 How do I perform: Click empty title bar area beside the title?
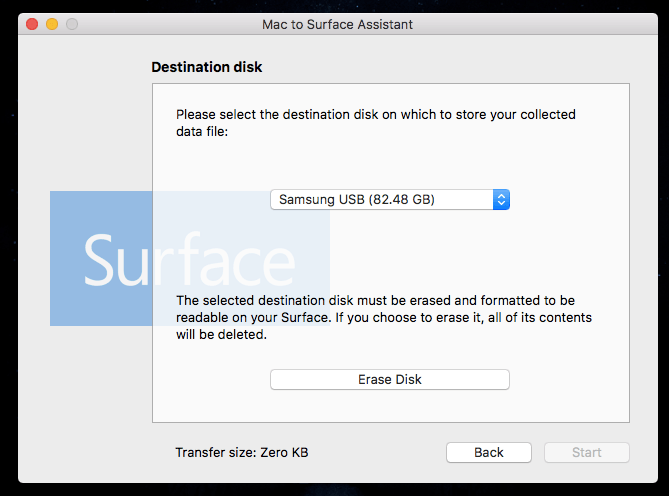coord(533,24)
